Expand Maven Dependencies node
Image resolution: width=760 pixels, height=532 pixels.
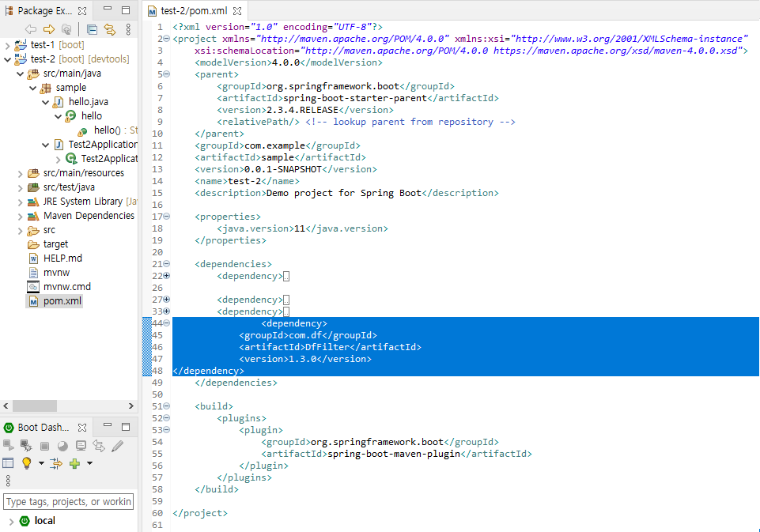tap(20, 216)
